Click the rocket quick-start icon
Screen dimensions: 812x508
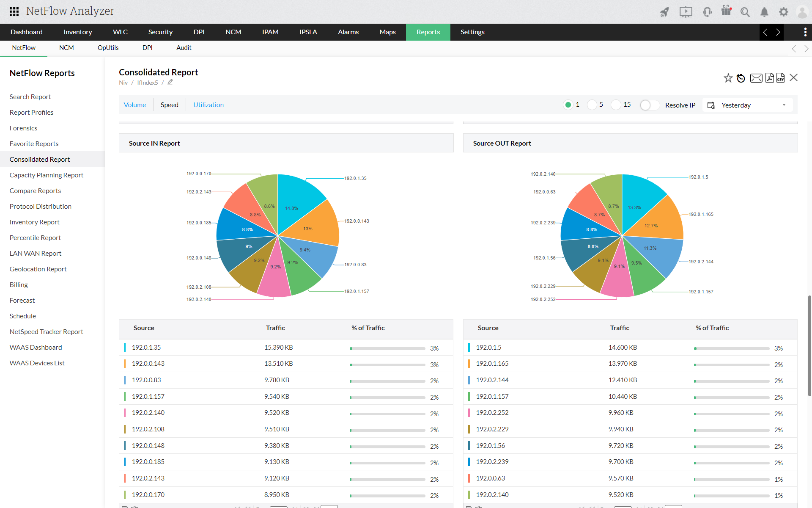click(665, 12)
